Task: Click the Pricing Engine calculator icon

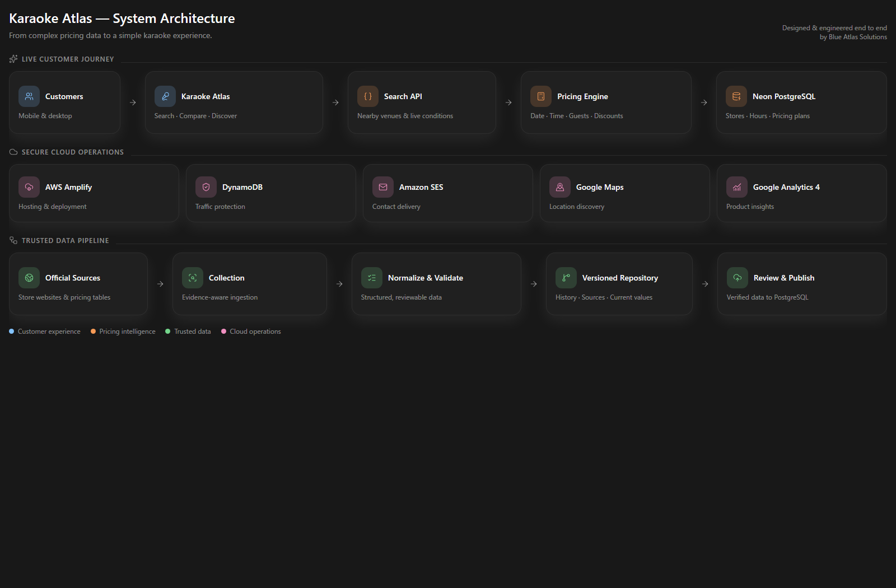Action: point(541,96)
